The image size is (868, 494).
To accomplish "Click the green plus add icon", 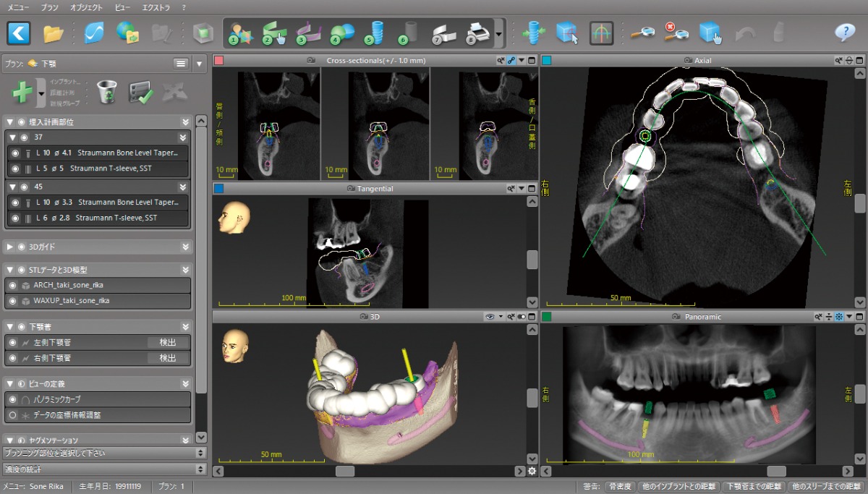I will point(22,92).
